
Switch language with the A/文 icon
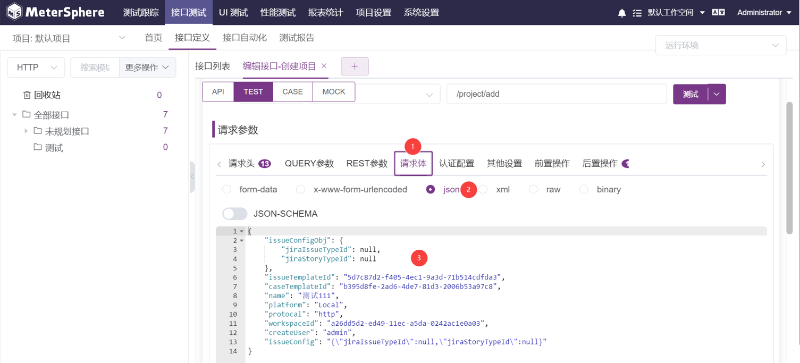(718, 13)
